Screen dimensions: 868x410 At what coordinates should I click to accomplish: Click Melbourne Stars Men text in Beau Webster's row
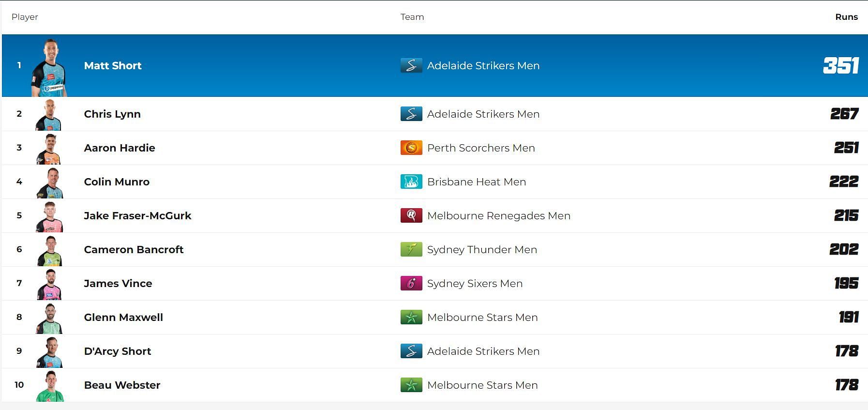point(482,385)
